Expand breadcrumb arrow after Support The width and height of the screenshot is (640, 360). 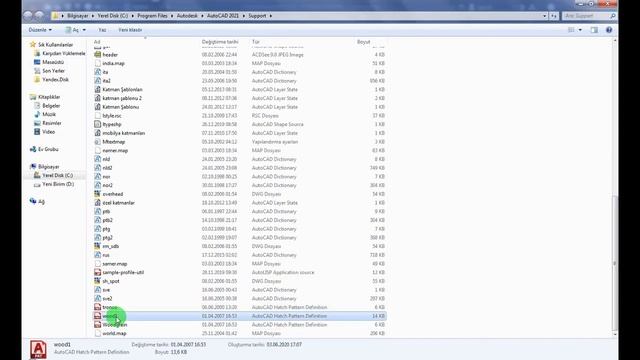[271, 16]
